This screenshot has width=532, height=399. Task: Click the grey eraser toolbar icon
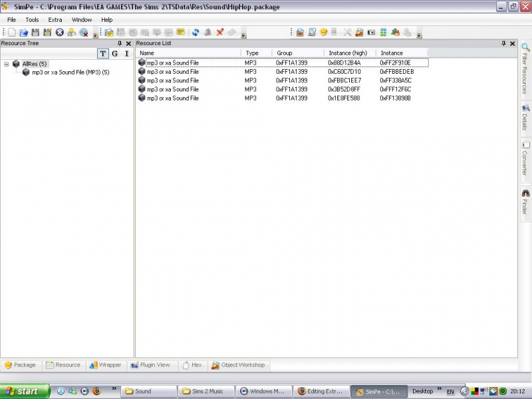click(x=231, y=32)
